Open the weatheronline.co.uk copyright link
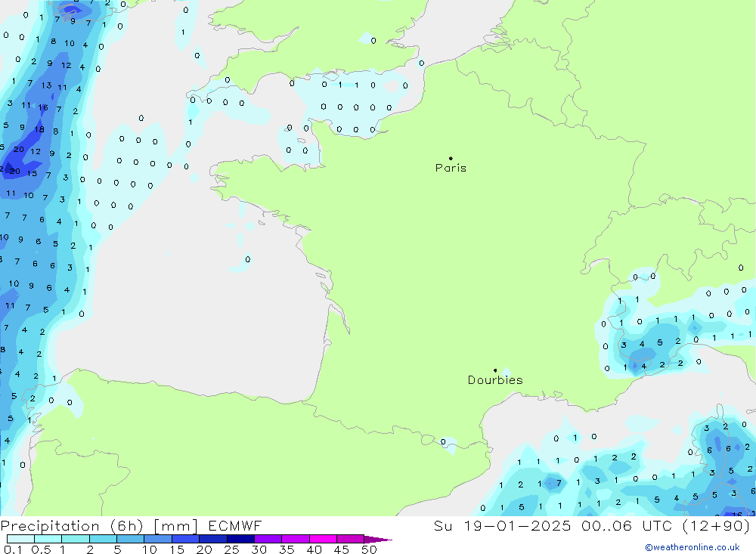Viewport: 756px width, 554px height. point(692,547)
